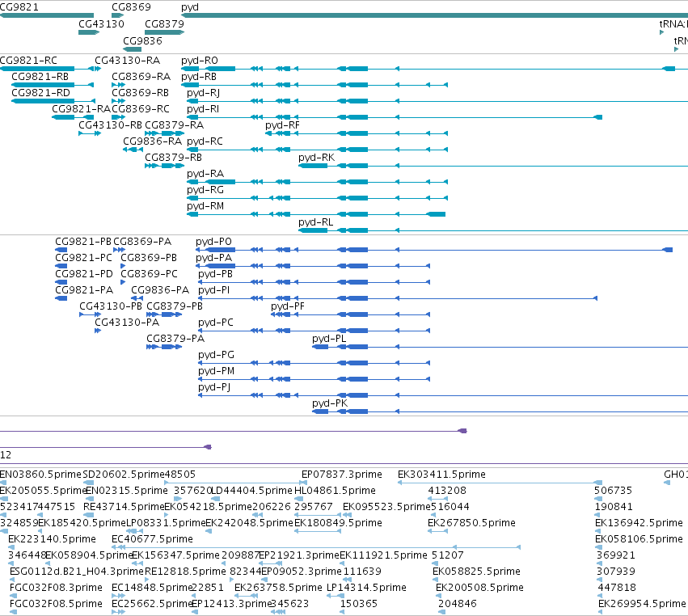Click transcript label pyd-RO
688x616 pixels.
[x=200, y=60]
